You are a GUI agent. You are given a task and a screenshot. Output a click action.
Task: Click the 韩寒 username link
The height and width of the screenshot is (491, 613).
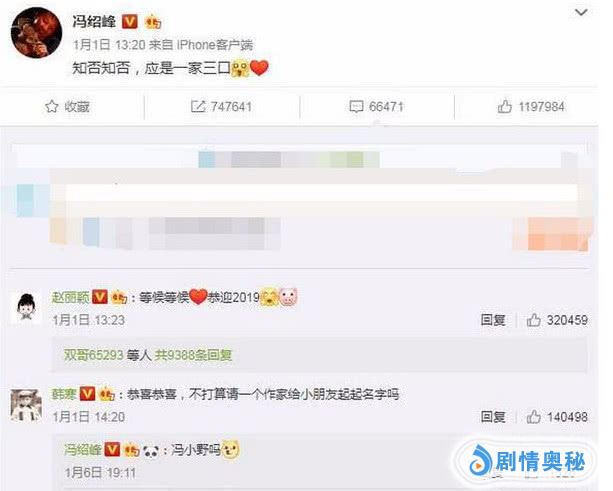pyautogui.click(x=64, y=394)
